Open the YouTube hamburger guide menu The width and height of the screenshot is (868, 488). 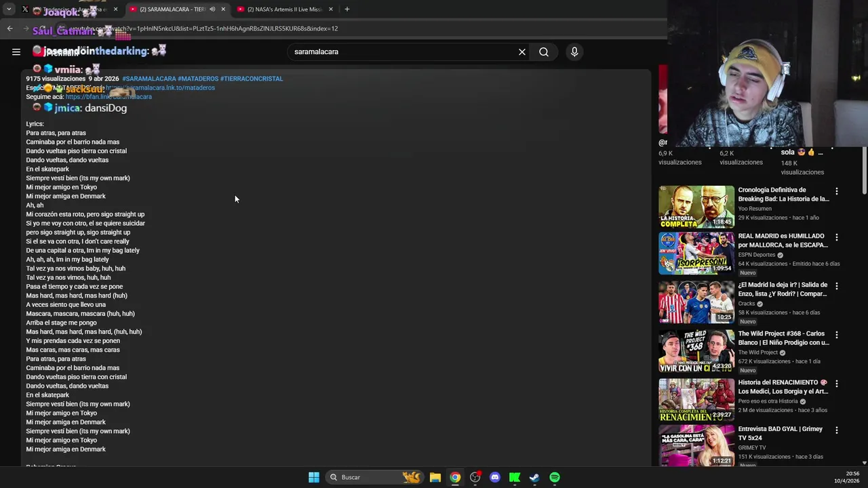(16, 52)
